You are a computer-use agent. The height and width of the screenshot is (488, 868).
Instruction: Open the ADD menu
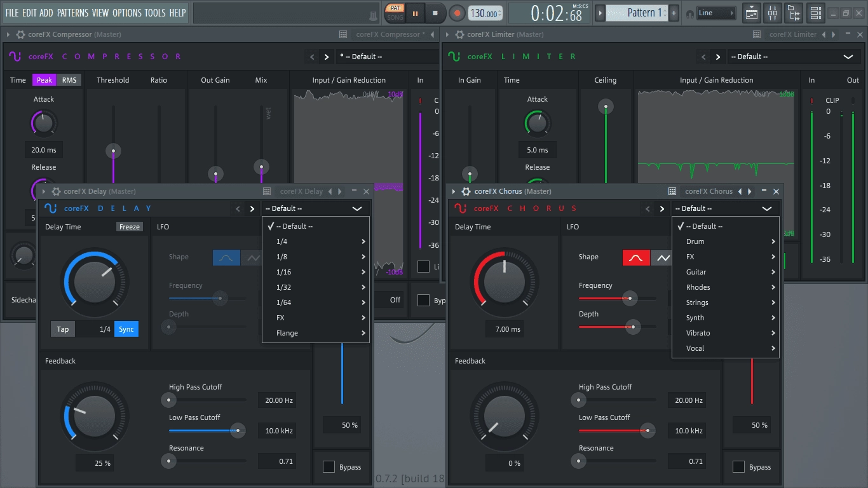click(x=46, y=13)
